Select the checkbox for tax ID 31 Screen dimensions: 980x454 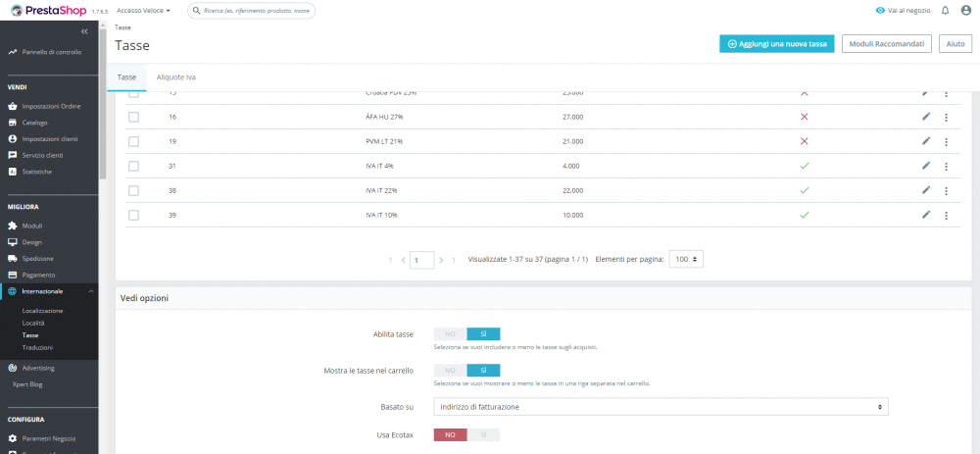click(133, 166)
